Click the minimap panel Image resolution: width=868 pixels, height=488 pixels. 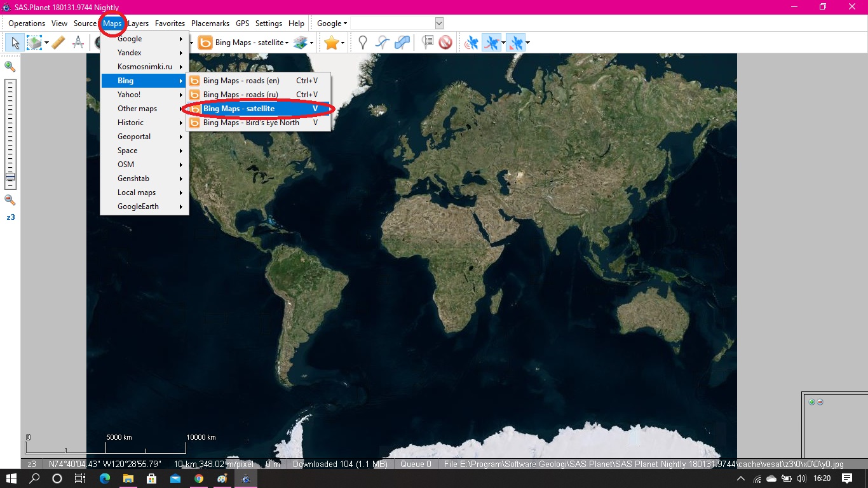tap(835, 426)
